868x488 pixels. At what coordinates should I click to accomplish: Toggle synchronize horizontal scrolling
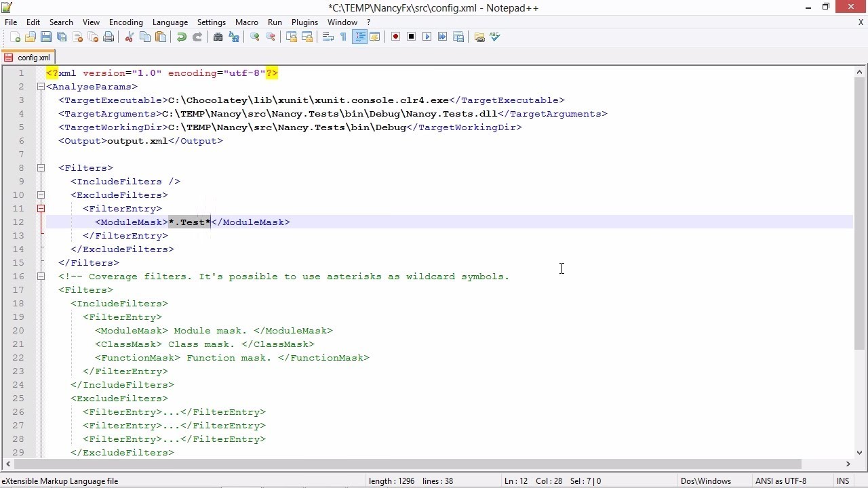point(307,37)
